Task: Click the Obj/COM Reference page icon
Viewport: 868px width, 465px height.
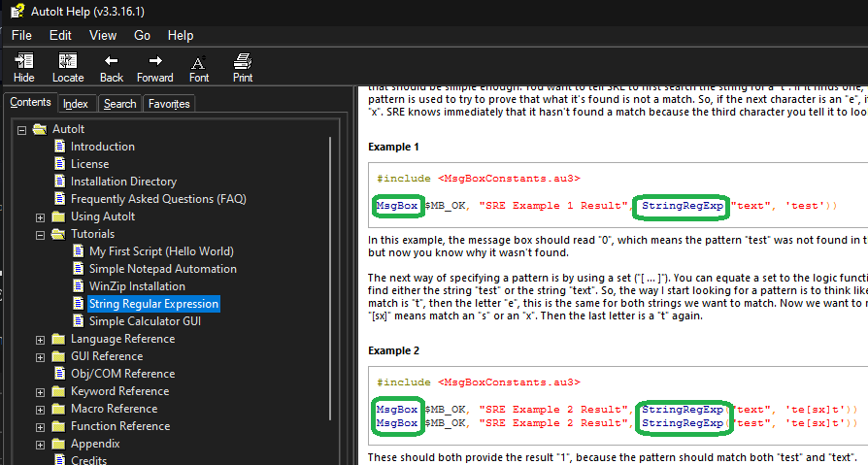Action: [60, 374]
